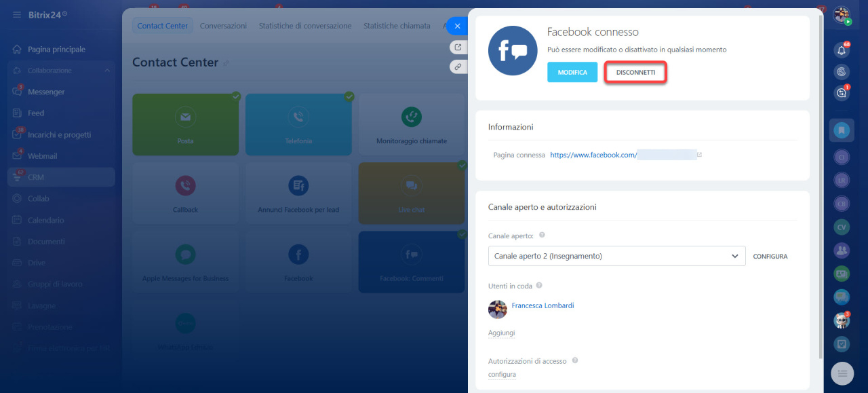Open the Posta channel tile

pyautogui.click(x=185, y=124)
